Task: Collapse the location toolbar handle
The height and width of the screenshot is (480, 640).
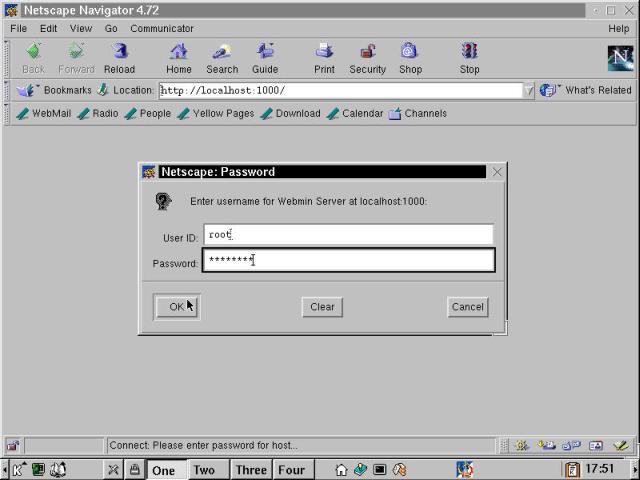Action: pos(6,91)
